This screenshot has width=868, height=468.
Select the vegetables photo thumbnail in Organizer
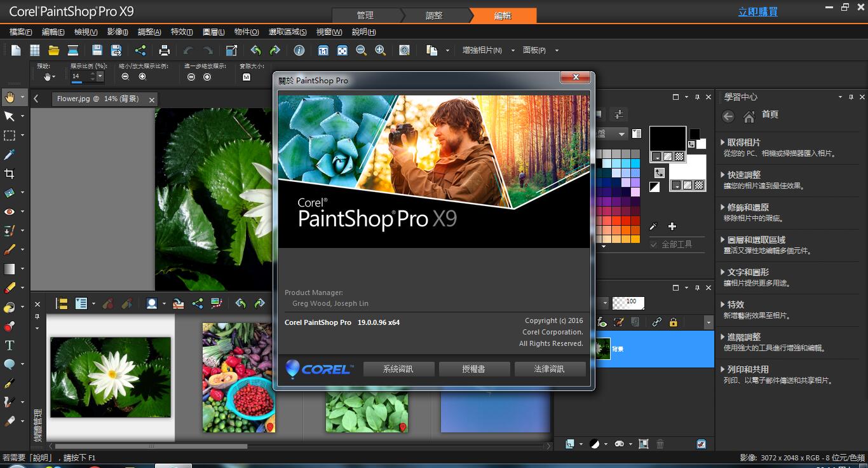(238, 378)
